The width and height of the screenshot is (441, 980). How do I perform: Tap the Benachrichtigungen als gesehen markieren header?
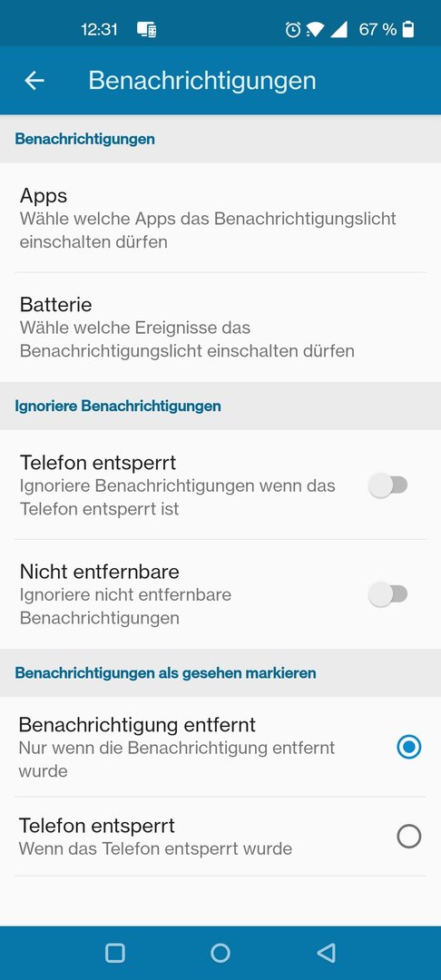165,672
